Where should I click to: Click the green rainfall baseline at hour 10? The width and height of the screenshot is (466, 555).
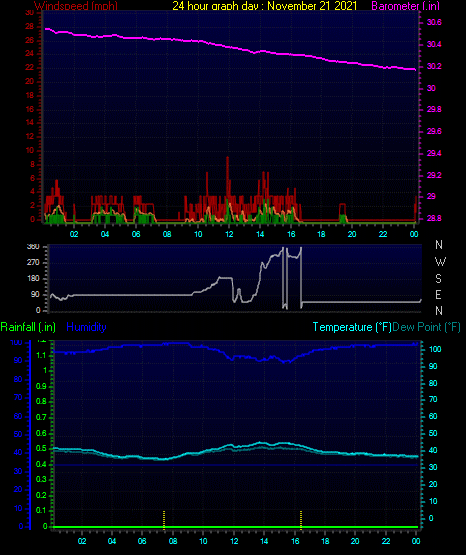[x=203, y=527]
